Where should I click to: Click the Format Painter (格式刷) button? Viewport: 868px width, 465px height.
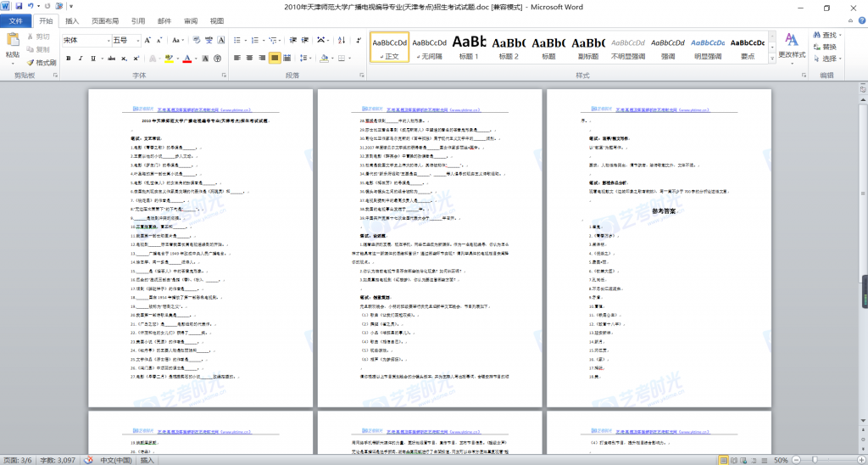(x=42, y=62)
